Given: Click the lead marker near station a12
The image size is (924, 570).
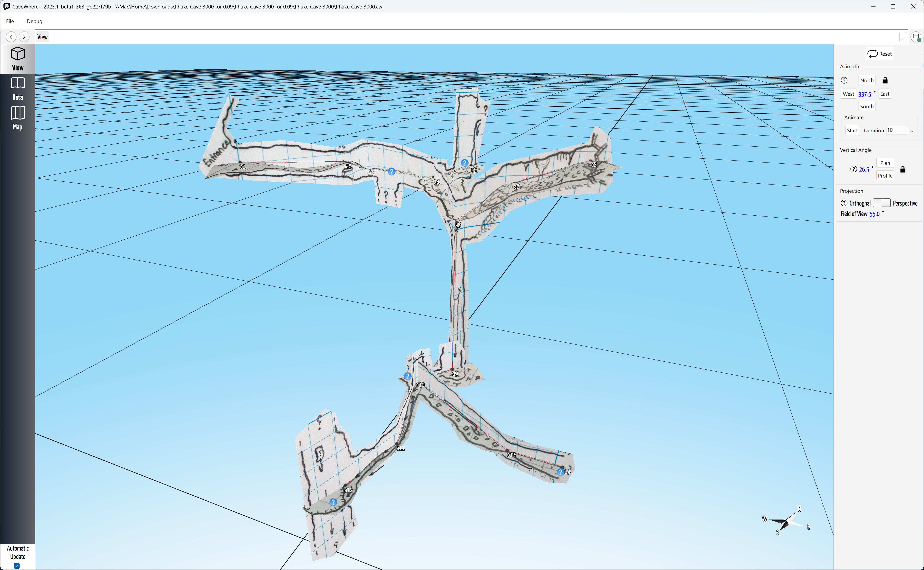Looking at the screenshot, I should 333,502.
